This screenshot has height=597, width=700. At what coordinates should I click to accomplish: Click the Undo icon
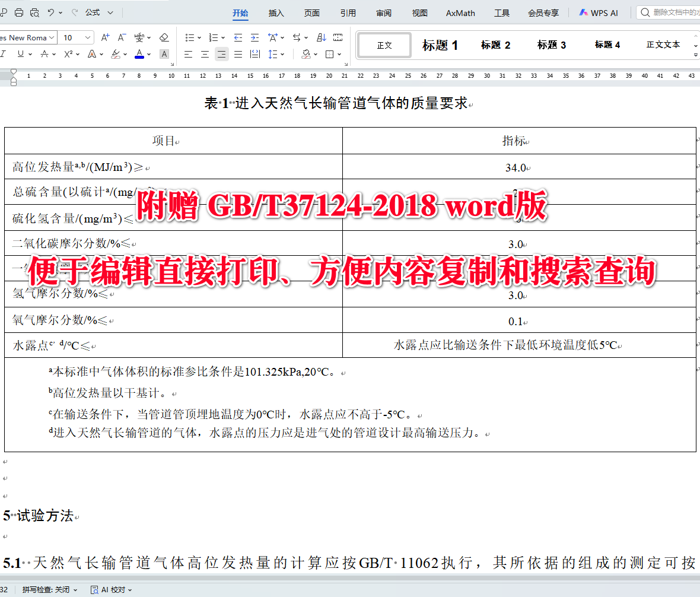coord(51,12)
